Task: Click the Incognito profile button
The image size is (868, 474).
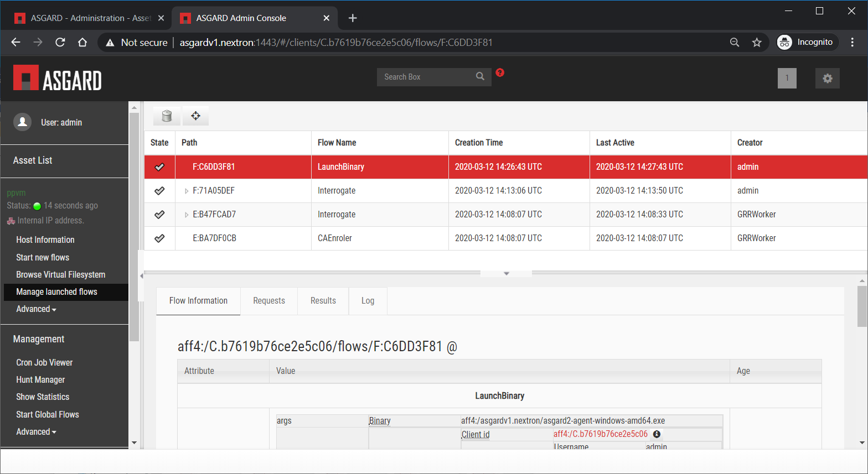Action: [x=807, y=42]
